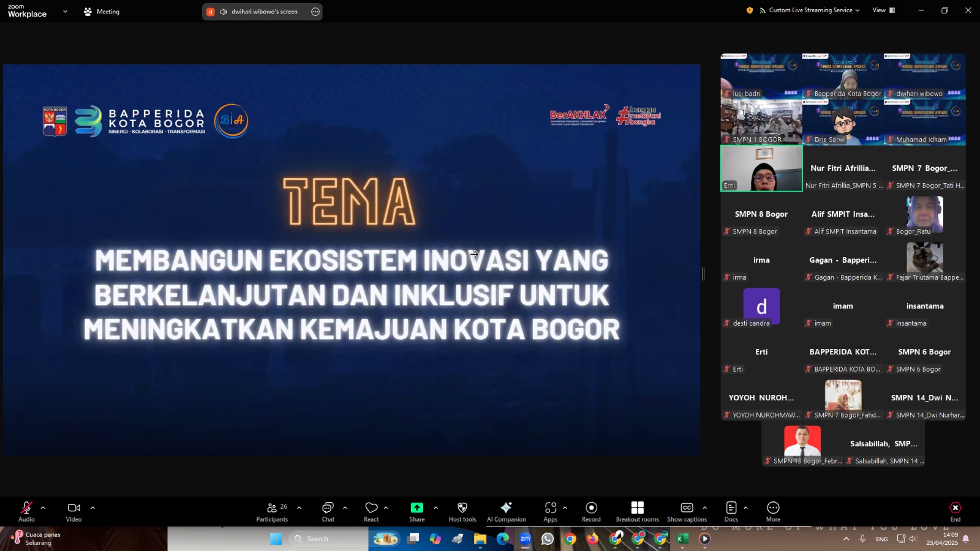Screen dimensions: 980x551
Task: Expand the Chat options arrow
Action: tap(345, 508)
